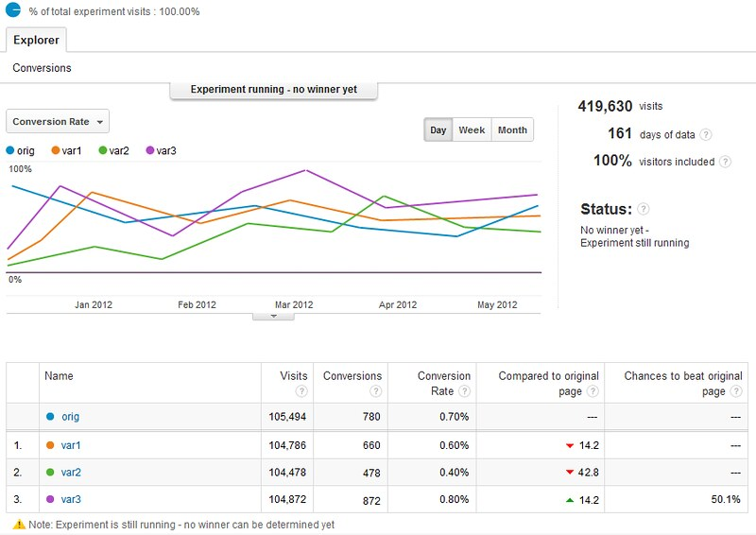756x535 pixels.
Task: Click the var1 orange color dot in table
Action: click(50, 444)
